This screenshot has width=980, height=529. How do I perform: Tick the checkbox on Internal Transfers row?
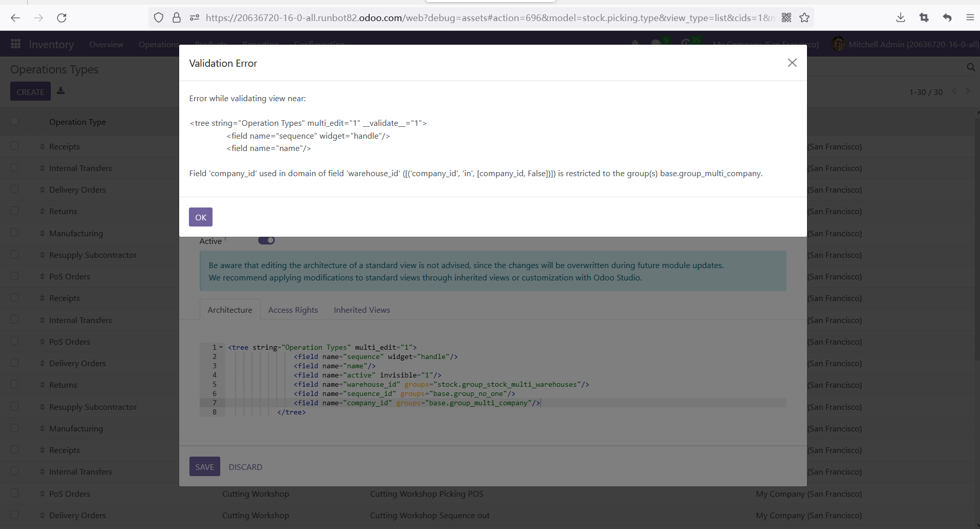click(x=14, y=167)
